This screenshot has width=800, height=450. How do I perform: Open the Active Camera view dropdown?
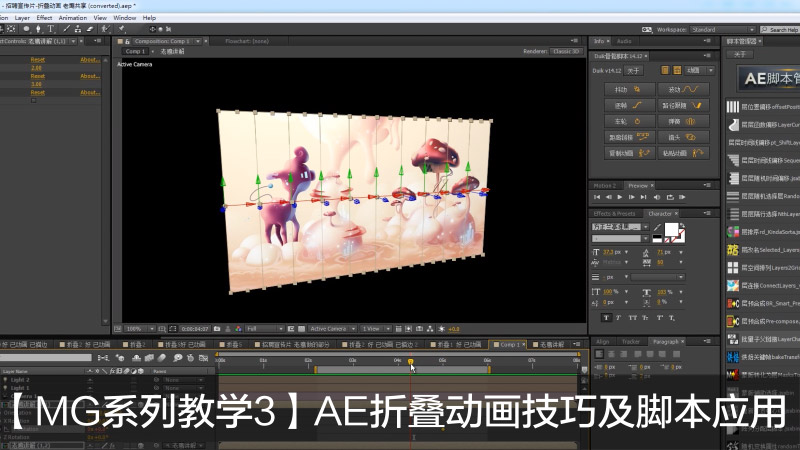pos(332,329)
